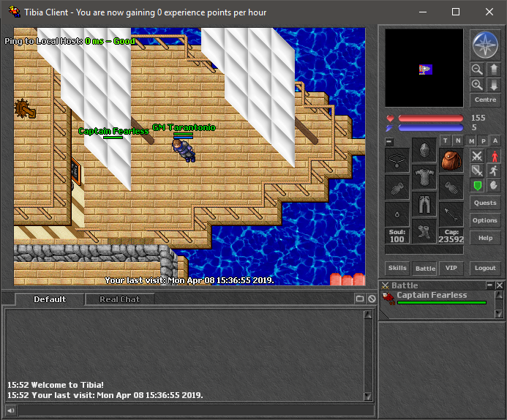Open new chat channel icon
This screenshot has height=420, width=507.
click(x=360, y=299)
